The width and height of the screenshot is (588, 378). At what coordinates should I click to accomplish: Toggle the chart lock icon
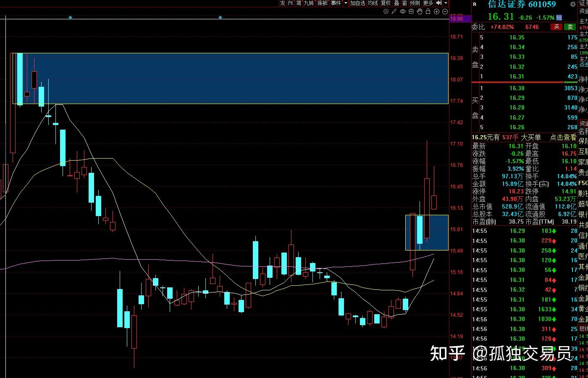[428, 12]
